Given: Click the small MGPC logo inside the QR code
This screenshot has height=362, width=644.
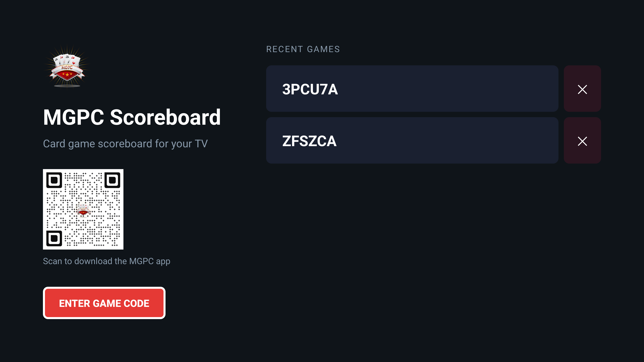Looking at the screenshot, I should (83, 210).
